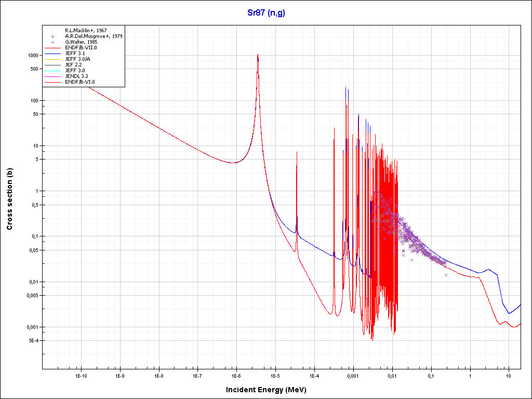Click the 0,05 tick label on y-axis
The image size is (532, 399).
32,250
